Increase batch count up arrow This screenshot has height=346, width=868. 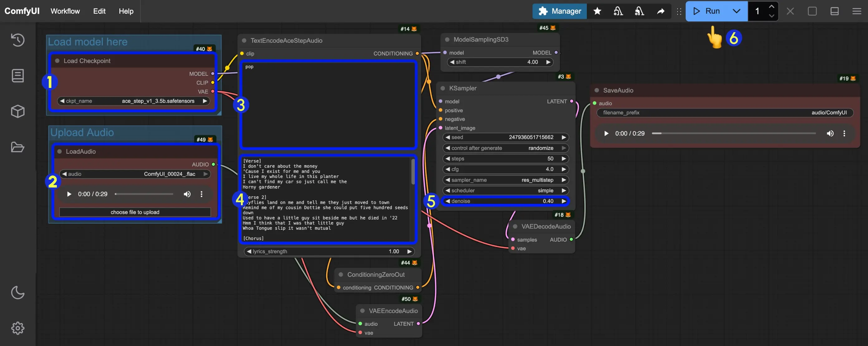(x=771, y=7)
